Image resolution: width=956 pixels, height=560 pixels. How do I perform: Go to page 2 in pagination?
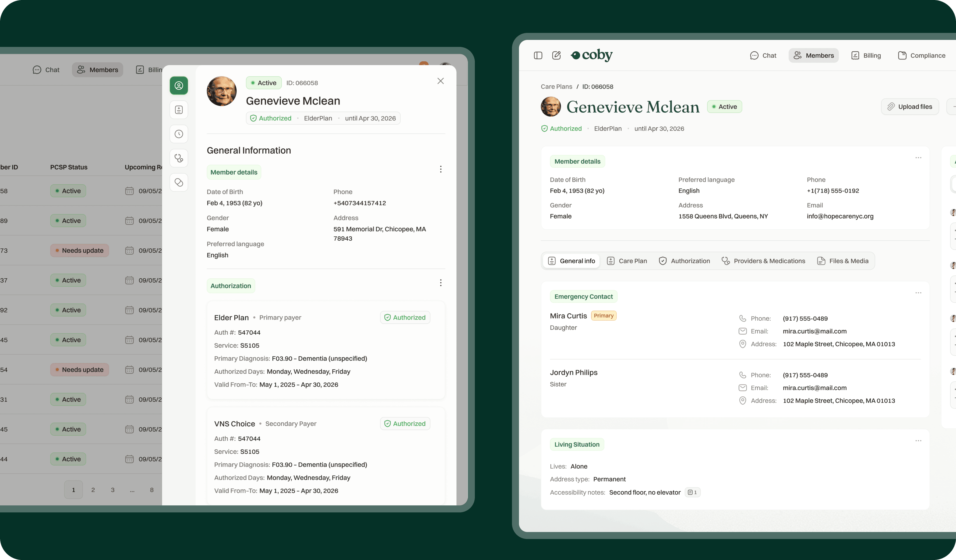point(93,490)
